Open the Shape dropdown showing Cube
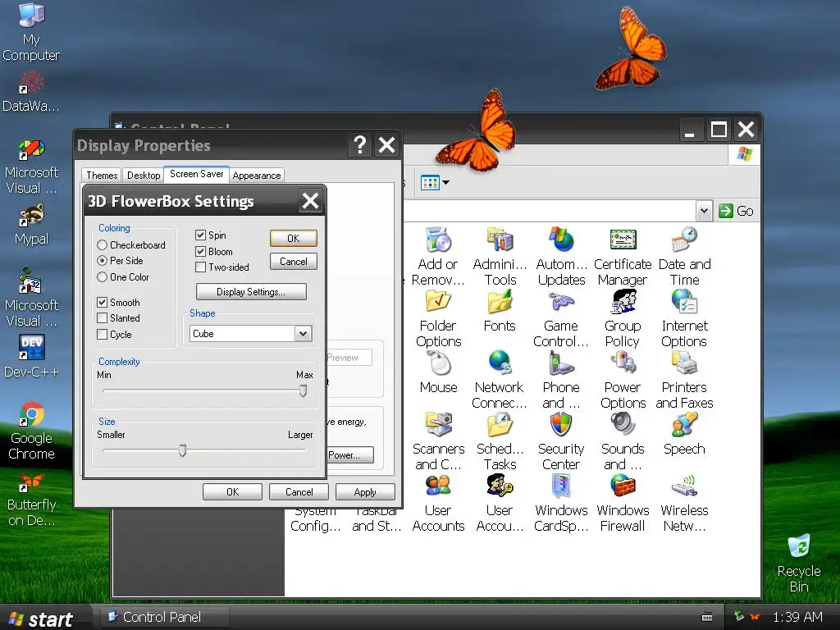The height and width of the screenshot is (630, 840). (x=303, y=334)
